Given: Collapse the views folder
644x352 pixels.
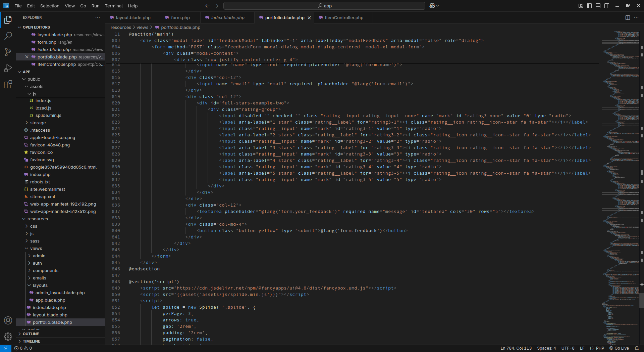Looking at the screenshot, I should click(36, 249).
